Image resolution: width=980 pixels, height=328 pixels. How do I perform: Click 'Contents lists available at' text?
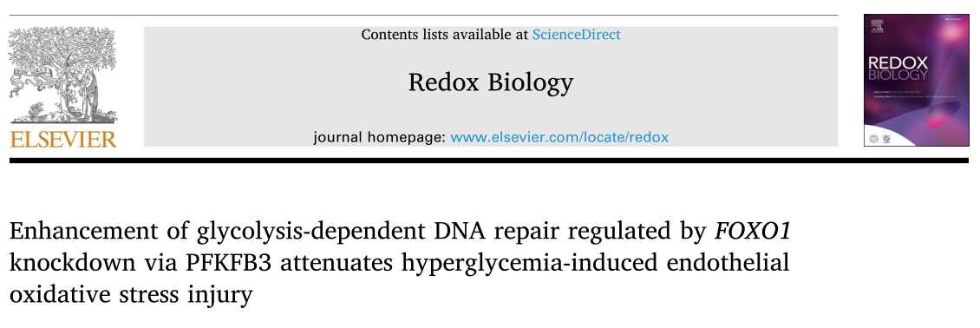pyautogui.click(x=445, y=35)
